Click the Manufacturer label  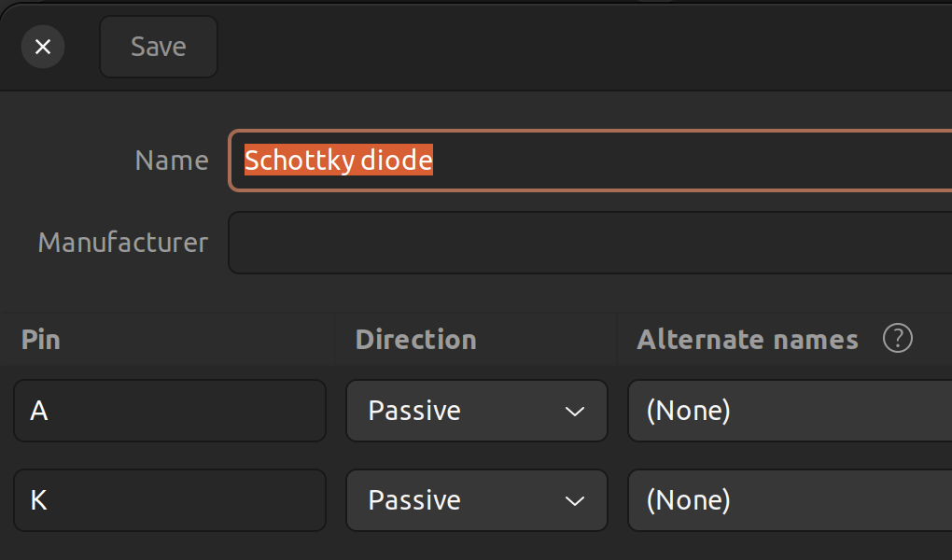click(123, 243)
